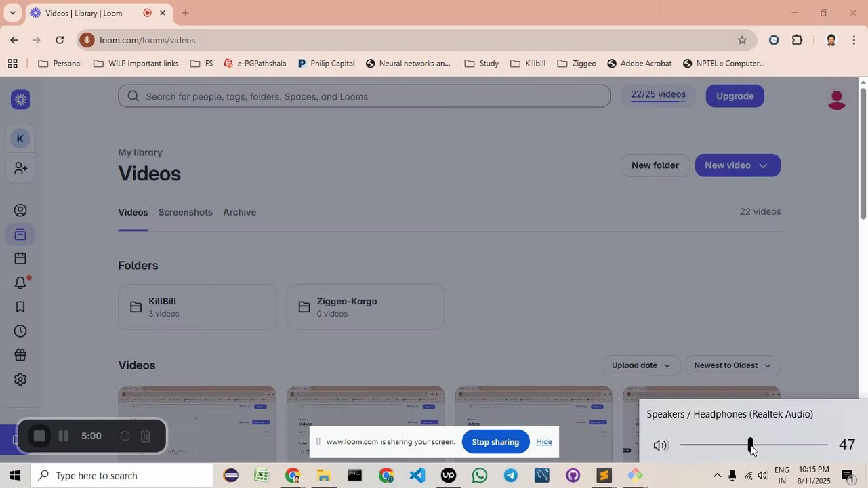This screenshot has width=868, height=488.
Task: Open the Chrome three-dot menu
Action: pos(854,40)
